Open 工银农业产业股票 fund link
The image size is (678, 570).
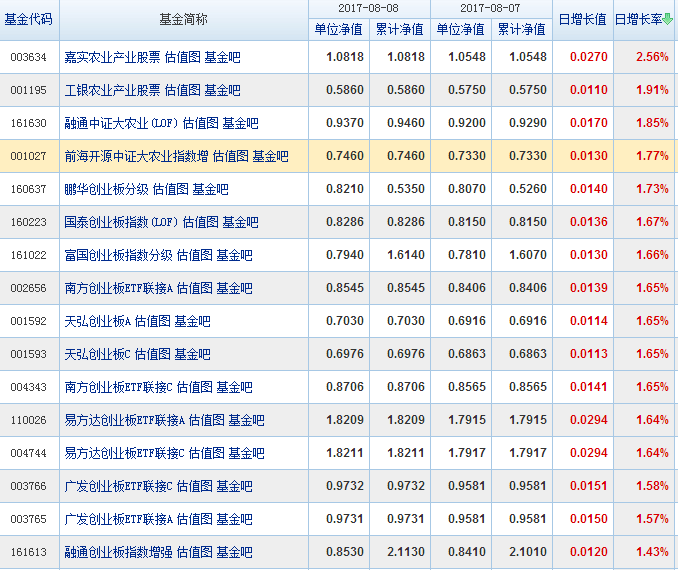pos(112,90)
